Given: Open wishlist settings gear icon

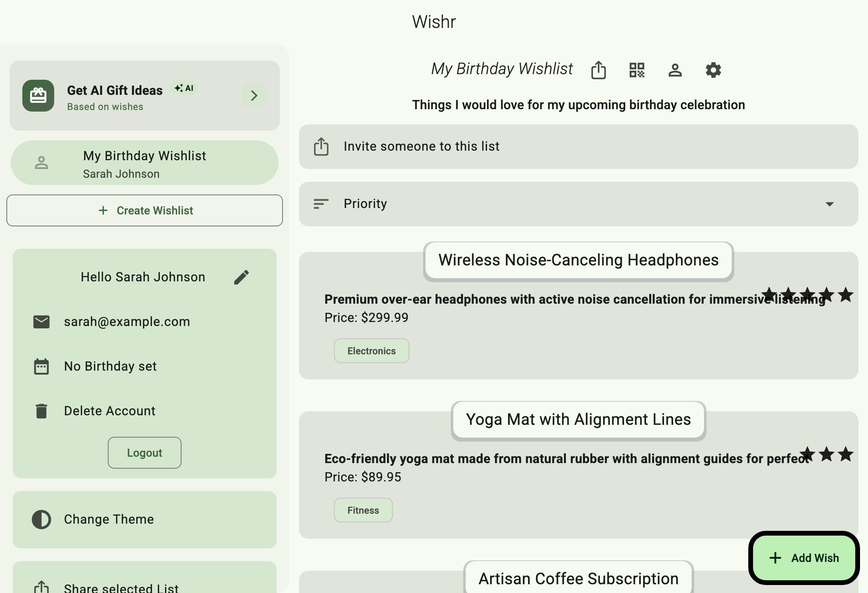Looking at the screenshot, I should [713, 71].
